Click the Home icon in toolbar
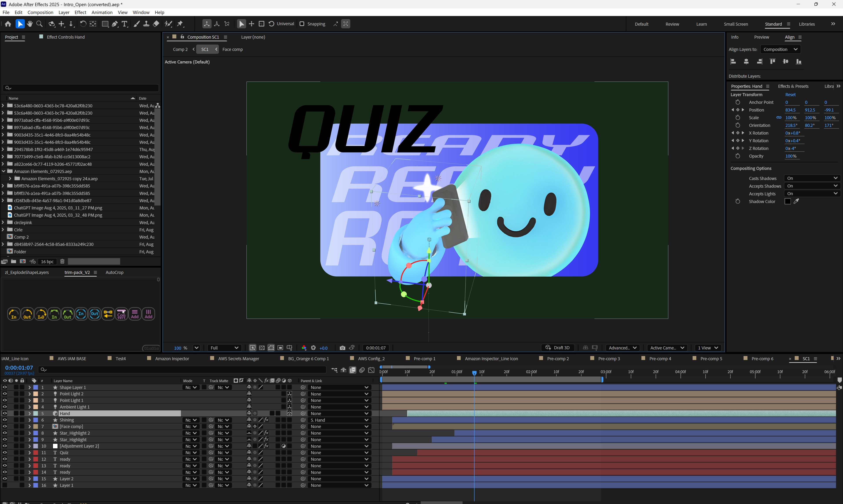 8,24
